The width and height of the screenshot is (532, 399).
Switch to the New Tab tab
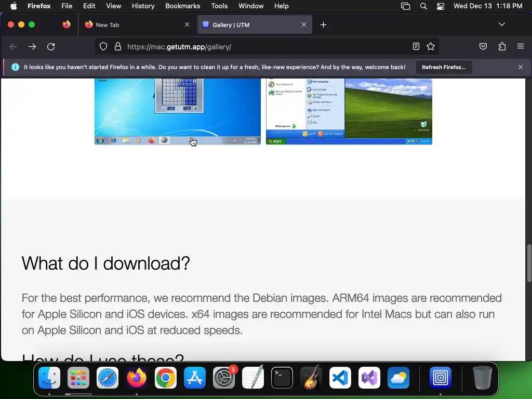137,25
